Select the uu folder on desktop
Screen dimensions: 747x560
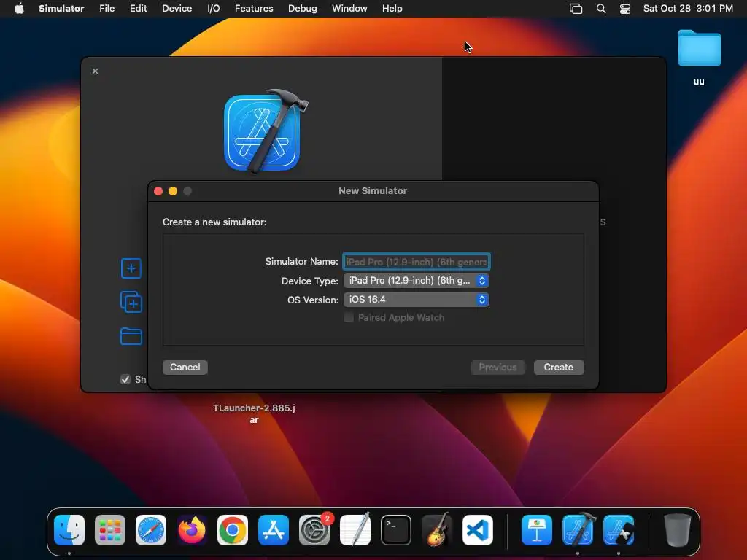[699, 57]
